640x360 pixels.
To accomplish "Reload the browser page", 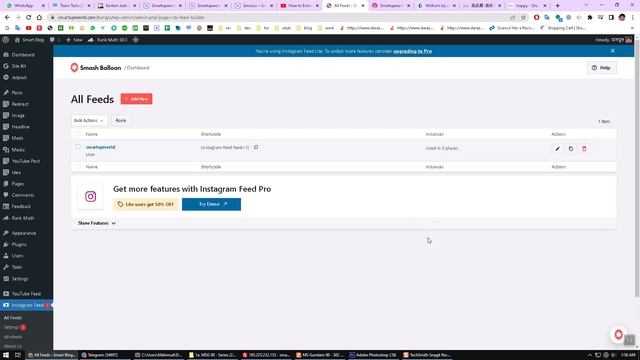I will (x=28, y=18).
